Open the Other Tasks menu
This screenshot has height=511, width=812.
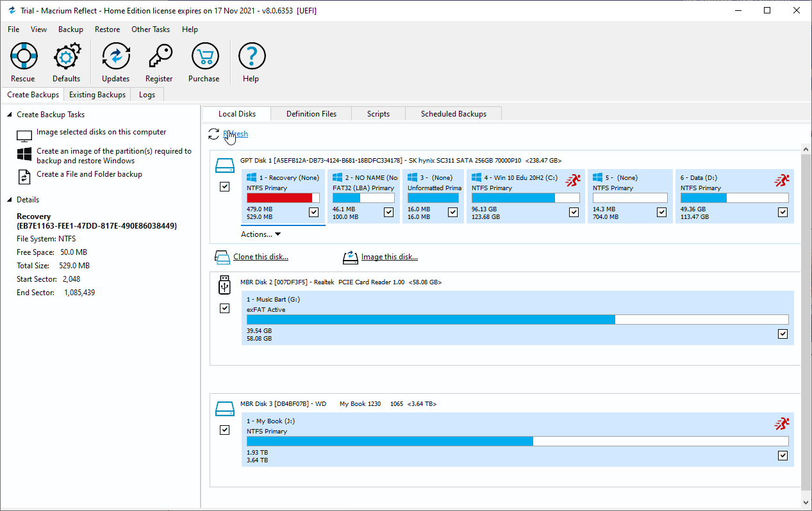tap(151, 29)
